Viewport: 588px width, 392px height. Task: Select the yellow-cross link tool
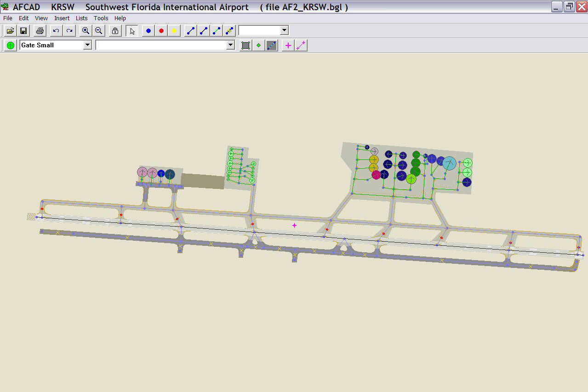pos(229,31)
